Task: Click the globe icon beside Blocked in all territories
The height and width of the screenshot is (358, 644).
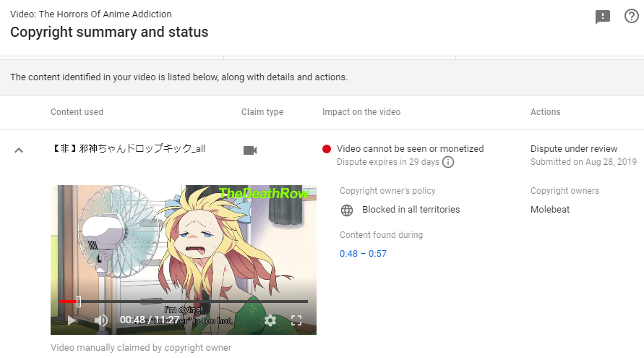Action: 347,210
